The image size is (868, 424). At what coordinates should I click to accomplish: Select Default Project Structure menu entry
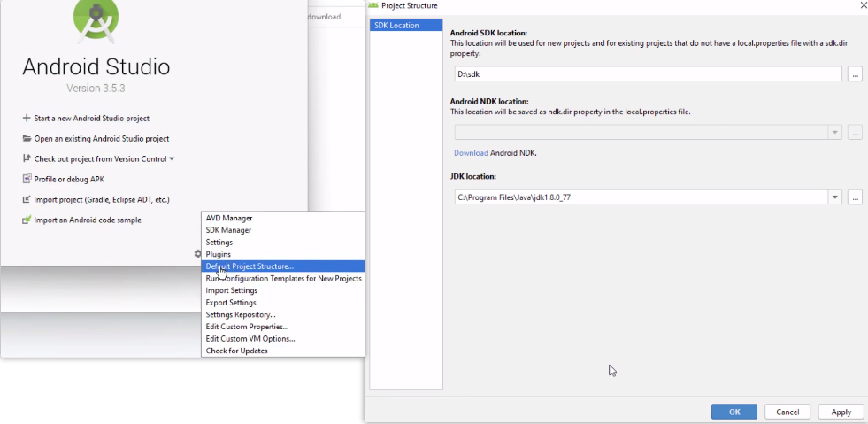pyautogui.click(x=283, y=266)
